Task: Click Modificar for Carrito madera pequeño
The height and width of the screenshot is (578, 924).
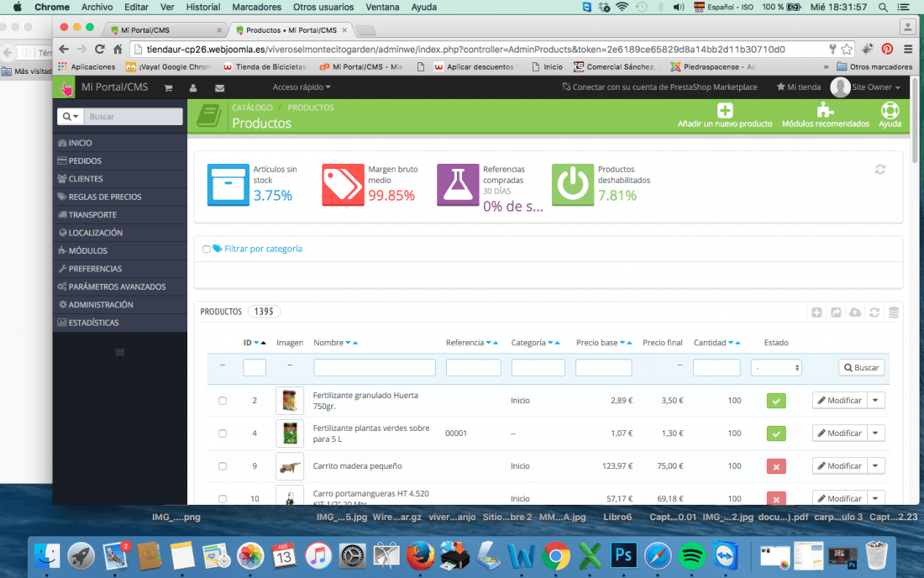Action: [840, 466]
